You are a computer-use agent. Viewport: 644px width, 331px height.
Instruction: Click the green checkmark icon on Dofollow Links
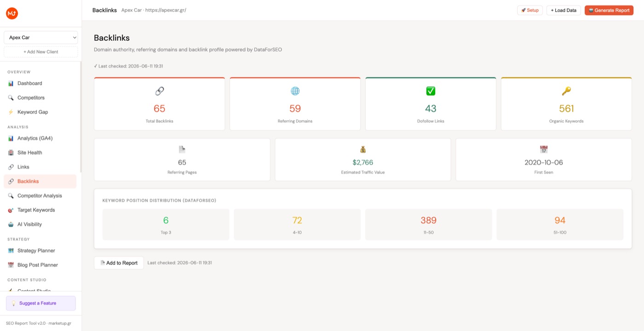(431, 91)
